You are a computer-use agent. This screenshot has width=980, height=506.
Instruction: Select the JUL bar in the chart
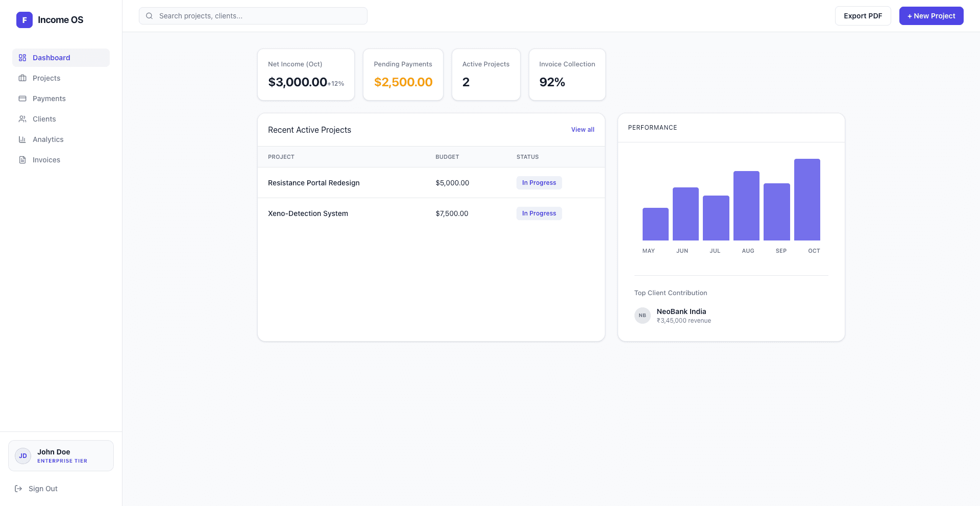click(x=716, y=218)
